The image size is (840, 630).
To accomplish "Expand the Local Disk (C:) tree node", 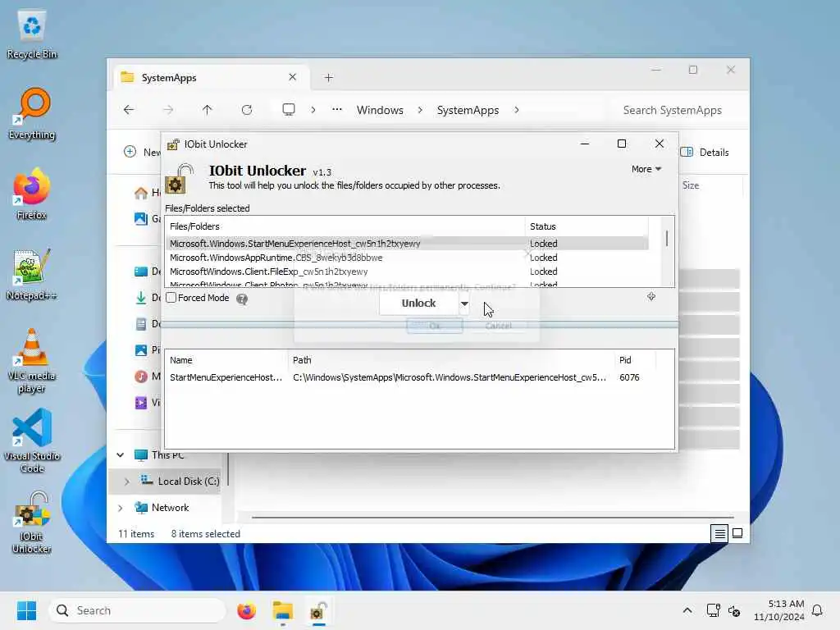I will 127,481.
